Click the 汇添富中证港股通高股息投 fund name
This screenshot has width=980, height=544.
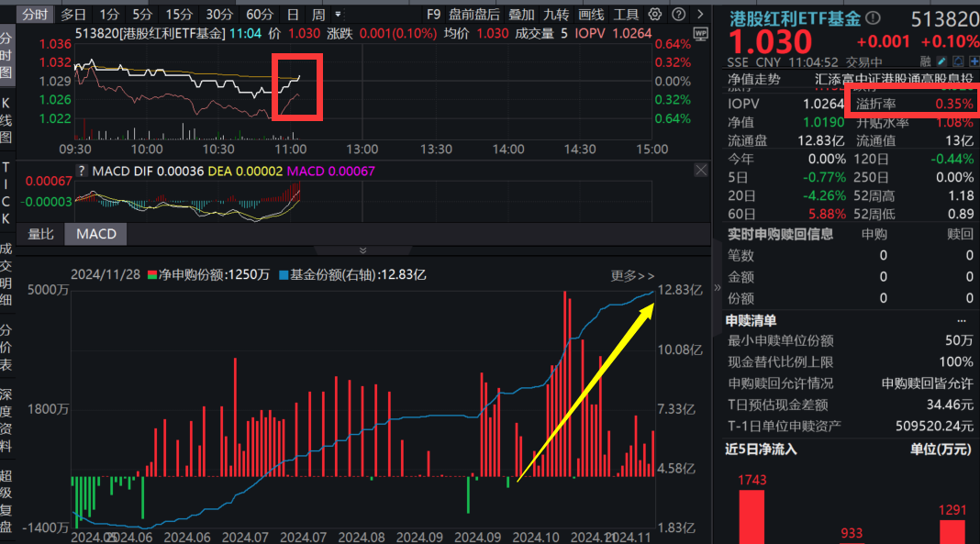click(895, 79)
